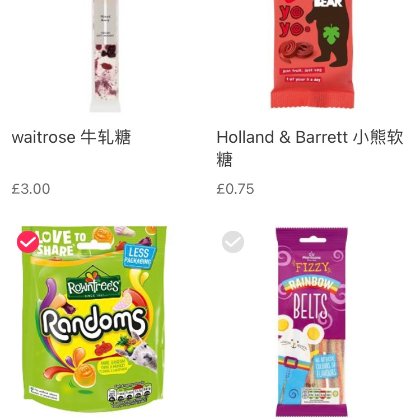Deselect the checked Rowntree's Randoms item
The image size is (420, 420).
coord(28,242)
